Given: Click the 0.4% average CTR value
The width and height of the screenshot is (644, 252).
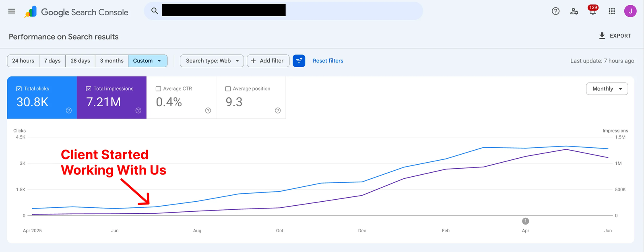Looking at the screenshot, I should click(x=169, y=102).
